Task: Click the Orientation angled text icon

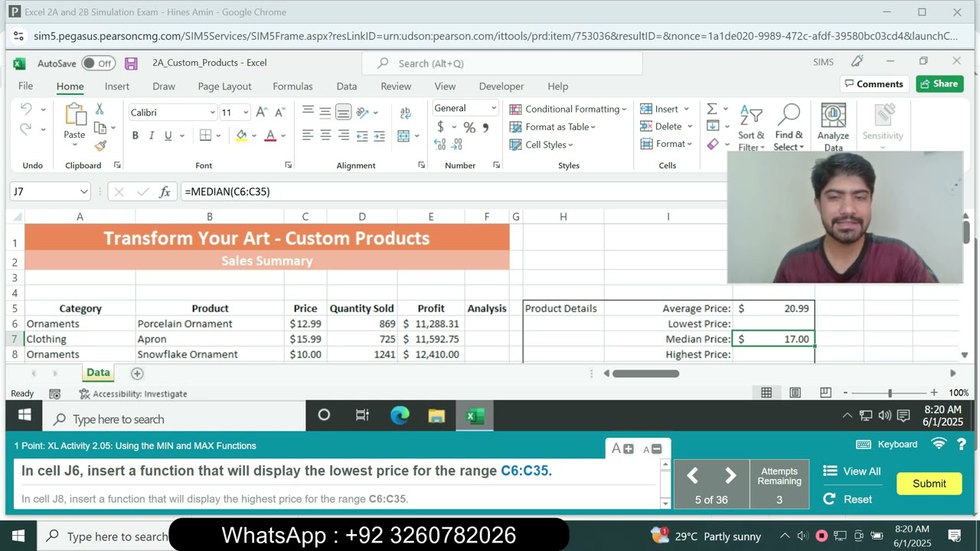Action: coord(363,112)
